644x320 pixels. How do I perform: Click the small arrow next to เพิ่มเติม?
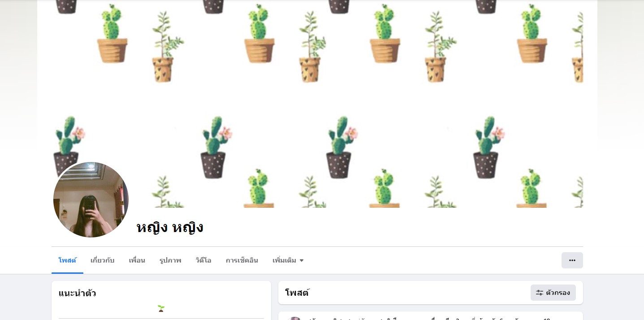click(302, 261)
